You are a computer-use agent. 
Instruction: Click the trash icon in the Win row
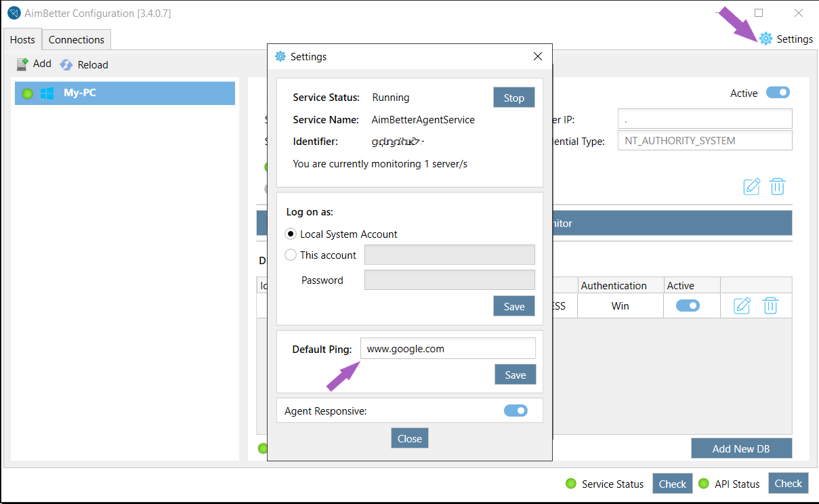tap(770, 306)
